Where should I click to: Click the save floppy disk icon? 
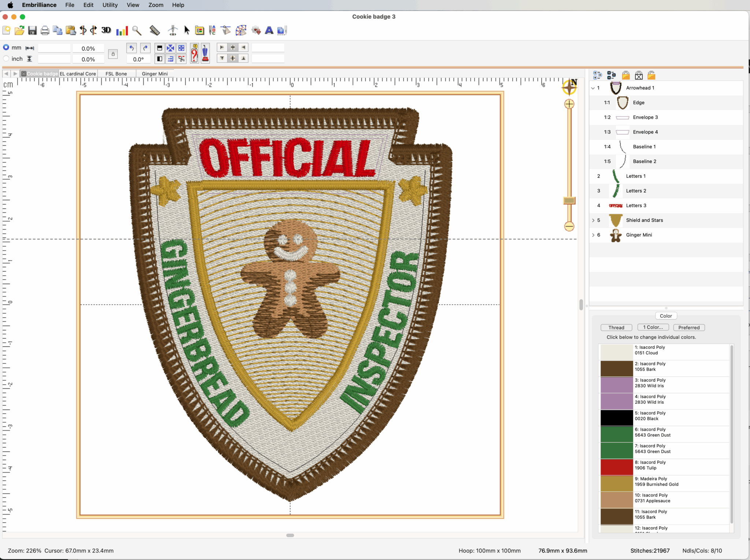pyautogui.click(x=32, y=31)
